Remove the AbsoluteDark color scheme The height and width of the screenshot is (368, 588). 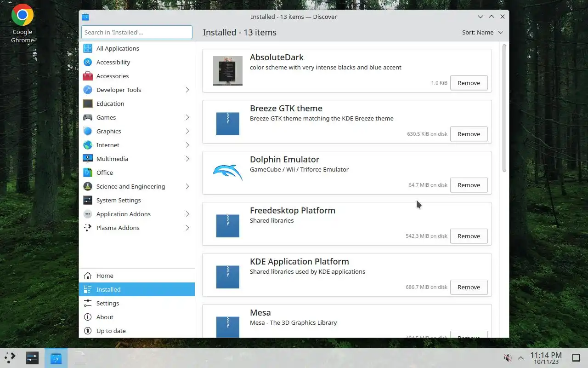[469, 83]
